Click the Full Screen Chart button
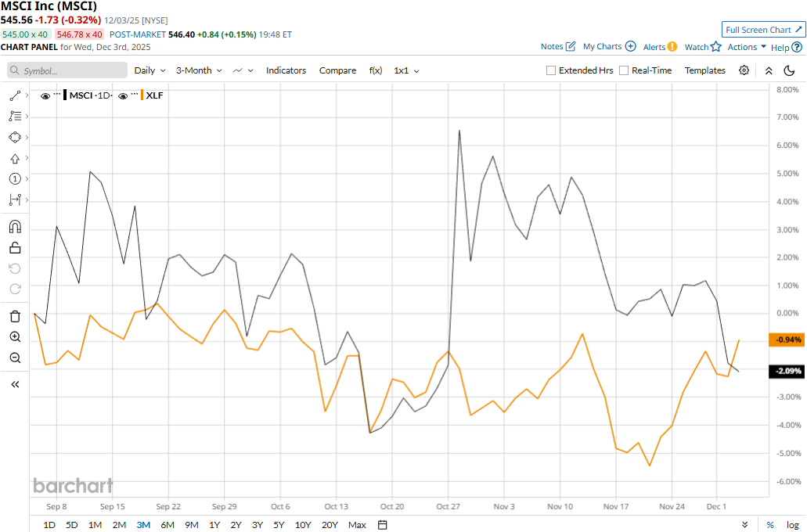The width and height of the screenshot is (807, 532). [763, 30]
